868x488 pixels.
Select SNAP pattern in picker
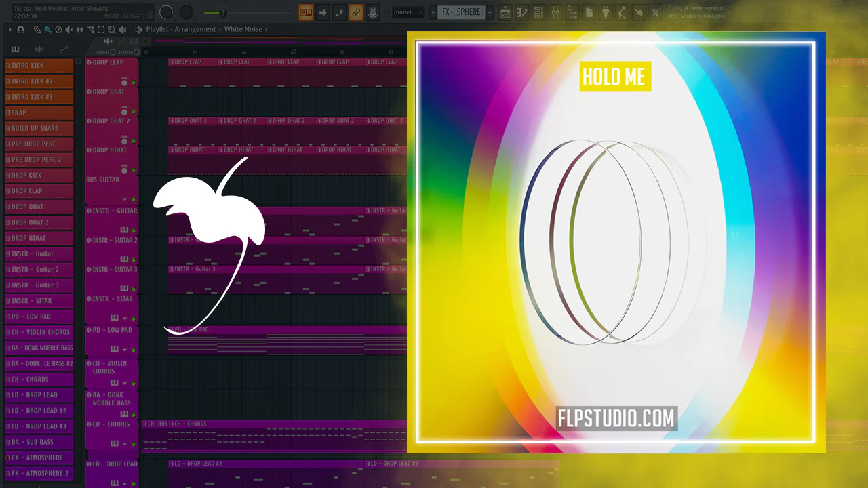click(39, 113)
